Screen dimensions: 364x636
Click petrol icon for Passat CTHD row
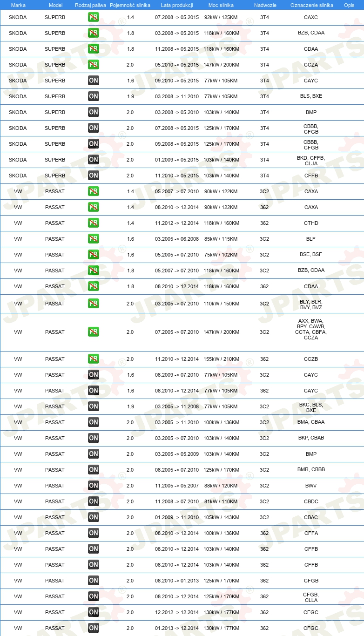[94, 223]
